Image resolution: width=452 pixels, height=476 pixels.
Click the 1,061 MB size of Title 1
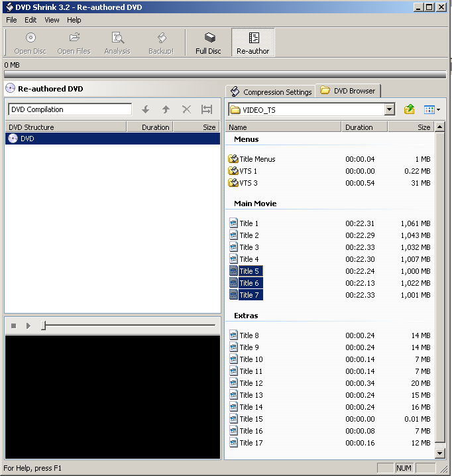416,223
